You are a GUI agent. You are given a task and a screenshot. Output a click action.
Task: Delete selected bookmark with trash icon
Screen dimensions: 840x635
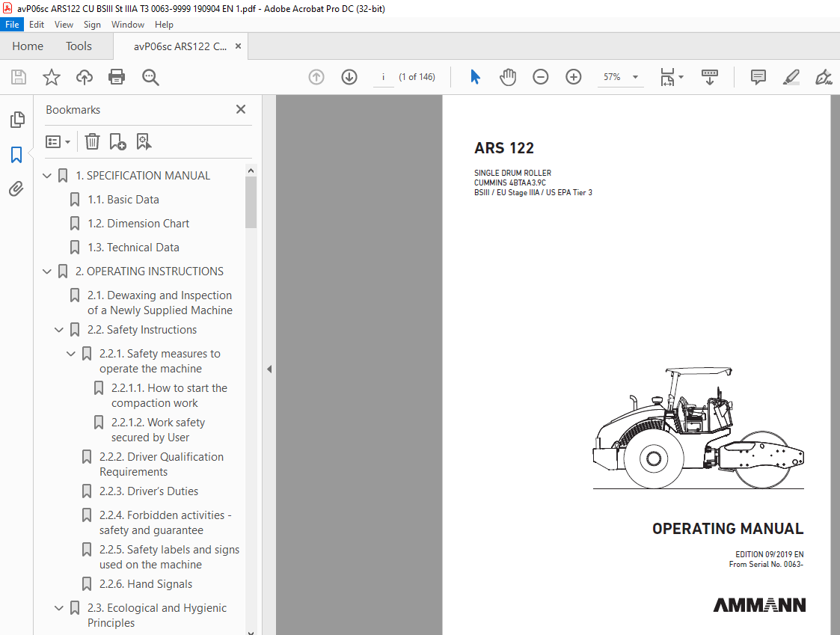[x=92, y=141]
